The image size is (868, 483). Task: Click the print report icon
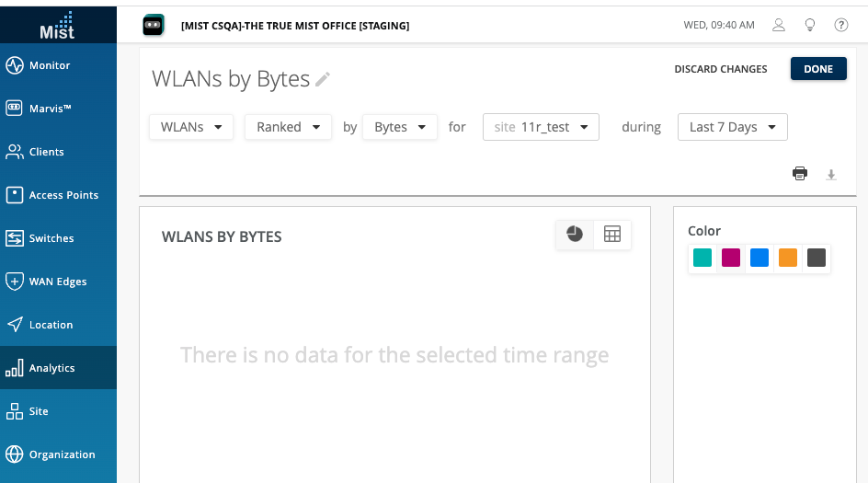[800, 173]
